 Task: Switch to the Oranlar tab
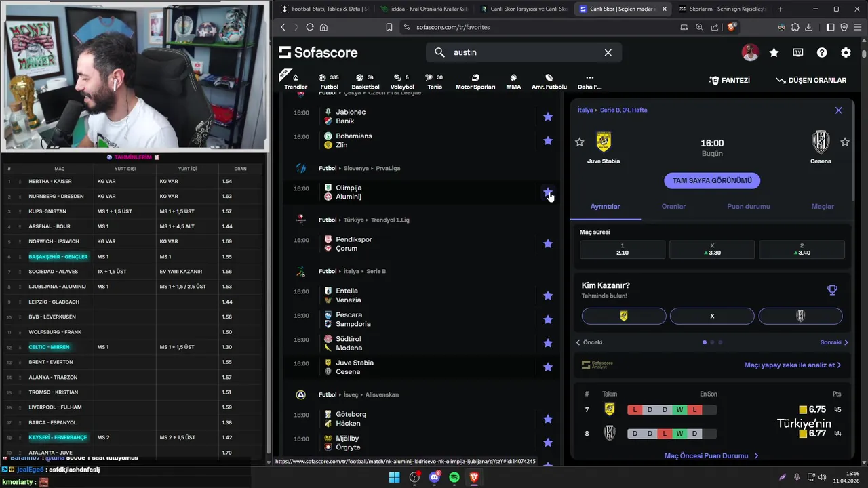(x=673, y=207)
